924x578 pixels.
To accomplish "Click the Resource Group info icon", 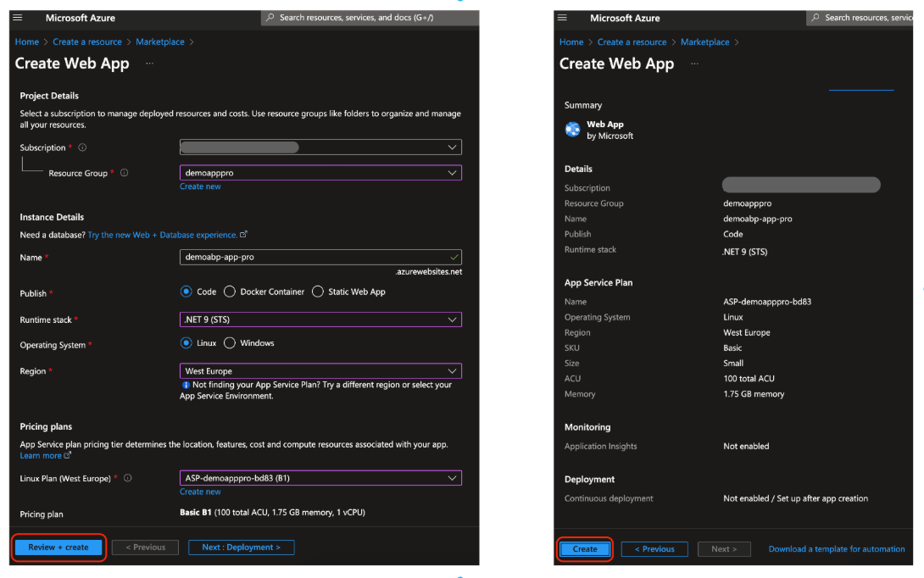I will [125, 173].
